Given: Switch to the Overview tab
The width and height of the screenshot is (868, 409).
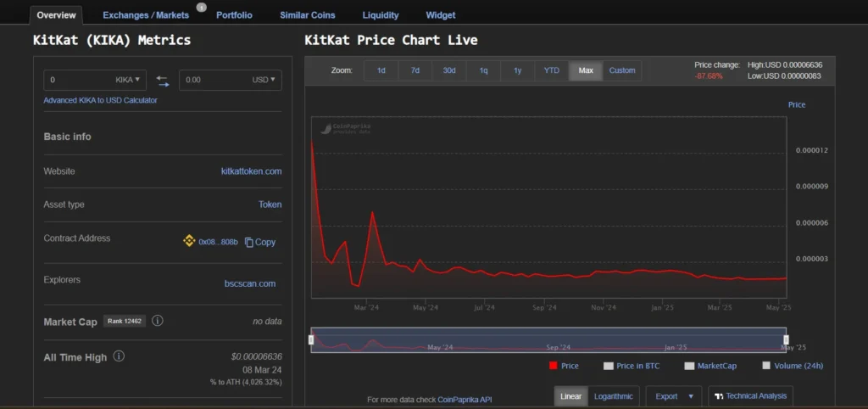Looking at the screenshot, I should 56,15.
